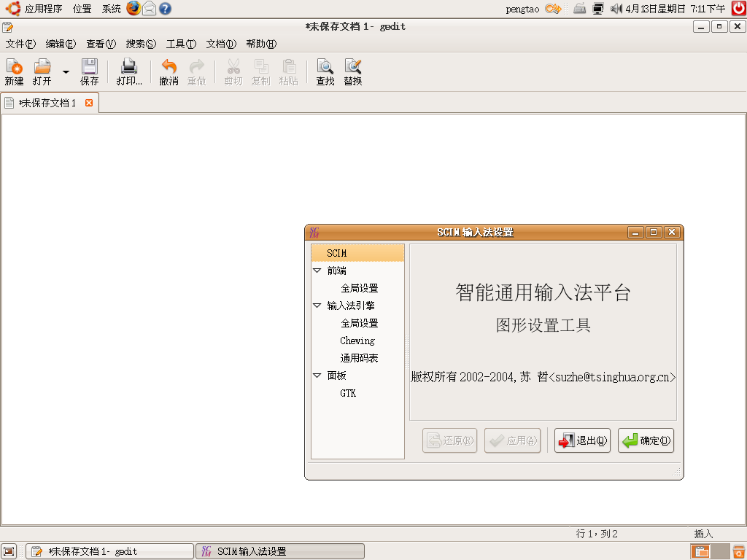Click the SCIM logo icon in dialog title bar

pos(314,233)
